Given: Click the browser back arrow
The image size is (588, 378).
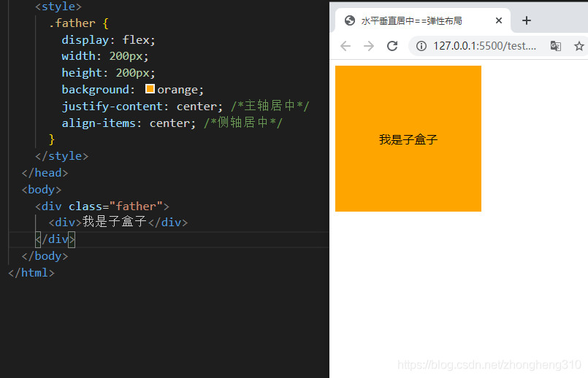Looking at the screenshot, I should [x=345, y=46].
